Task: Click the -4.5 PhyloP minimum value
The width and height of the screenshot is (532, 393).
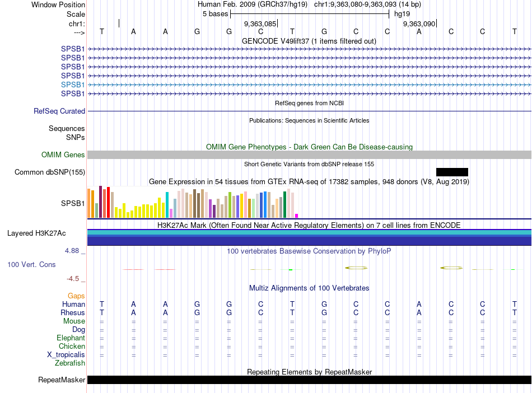Action: click(73, 279)
